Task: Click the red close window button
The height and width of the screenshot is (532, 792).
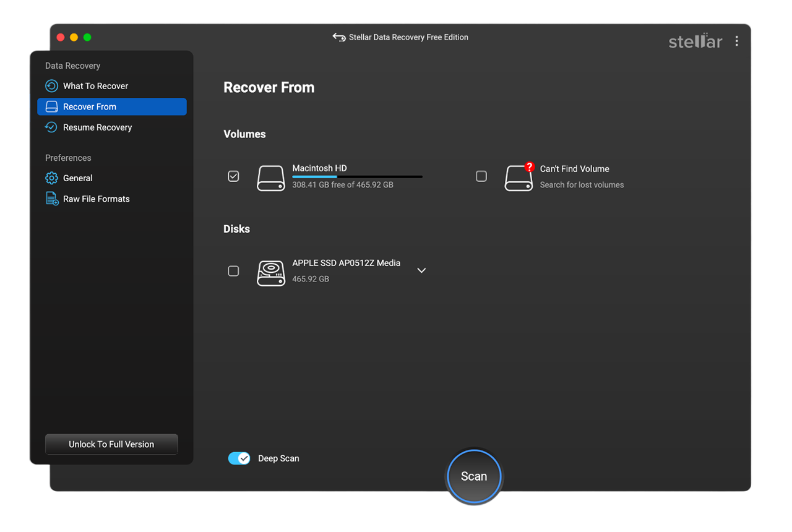Action: [61, 37]
